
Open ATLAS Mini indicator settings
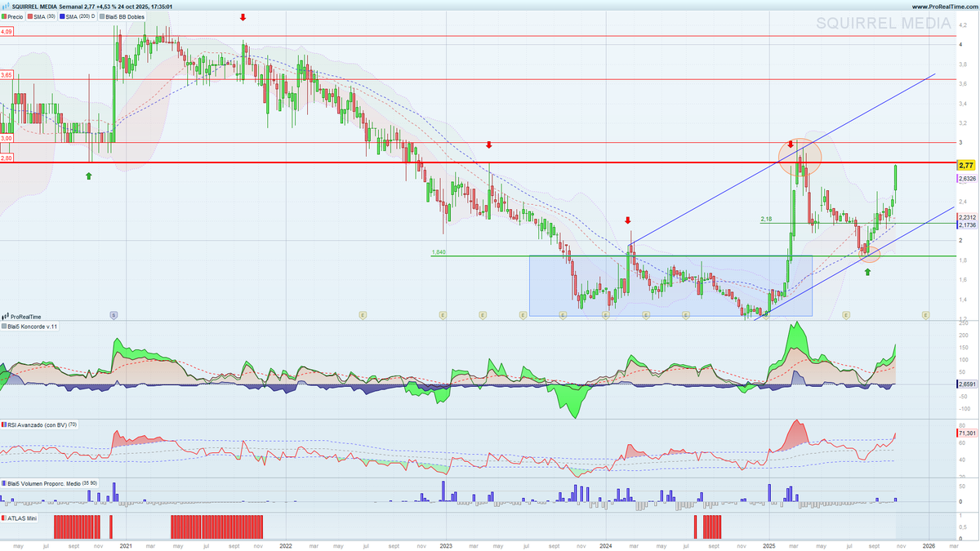(19, 518)
